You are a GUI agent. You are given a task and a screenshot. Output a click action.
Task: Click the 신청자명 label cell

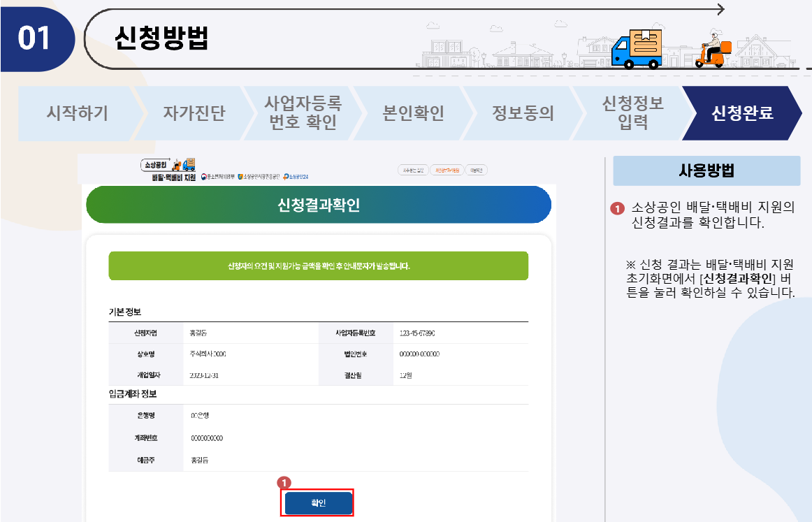pos(146,333)
